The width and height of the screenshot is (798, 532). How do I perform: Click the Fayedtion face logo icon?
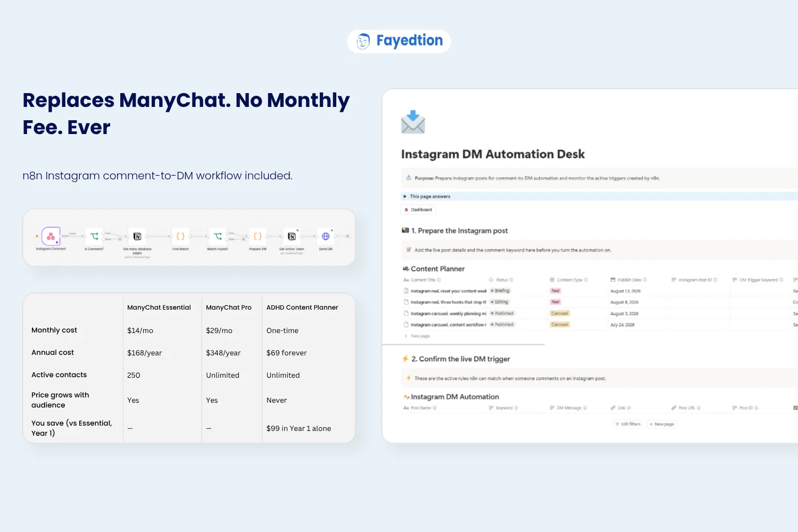click(x=363, y=41)
